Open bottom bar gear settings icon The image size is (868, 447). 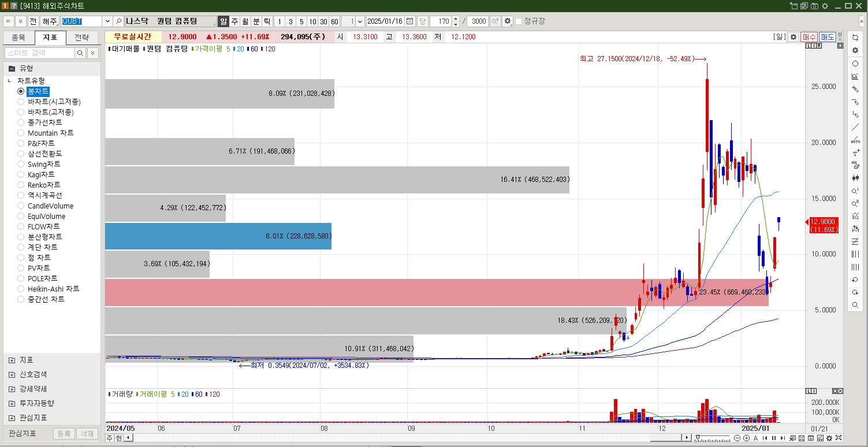click(829, 438)
